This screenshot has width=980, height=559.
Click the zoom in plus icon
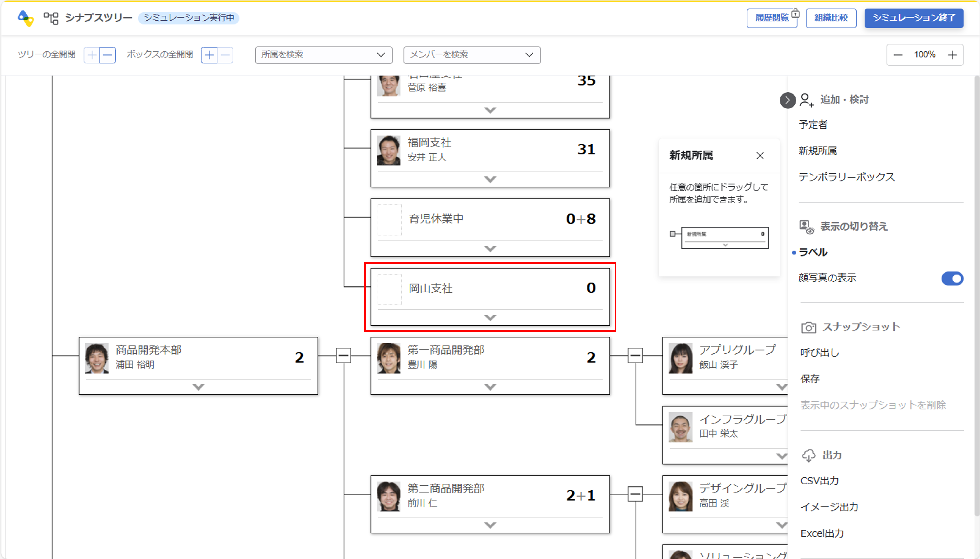click(952, 55)
